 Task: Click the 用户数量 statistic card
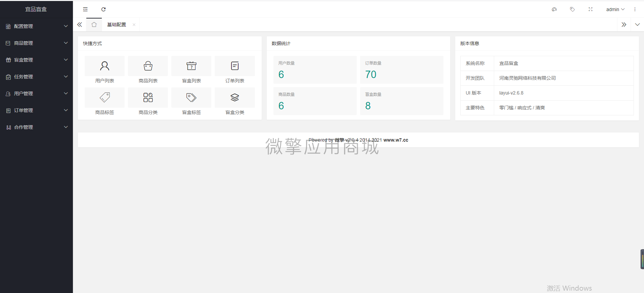(315, 70)
